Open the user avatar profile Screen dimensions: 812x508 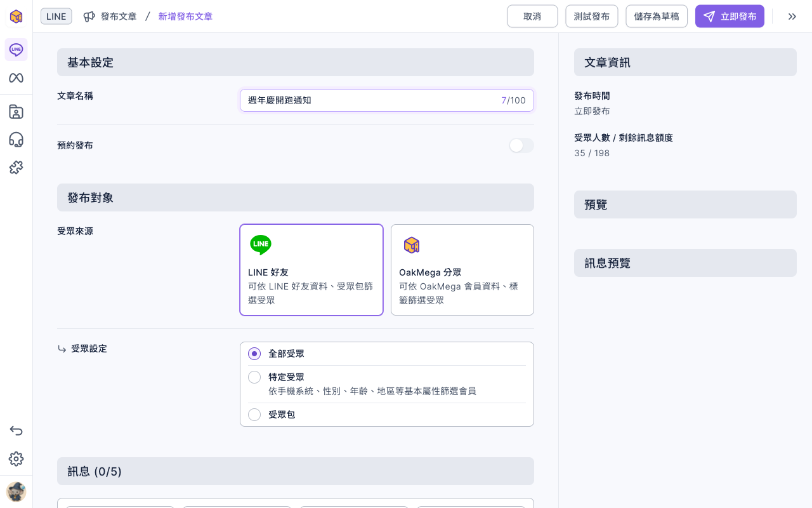(x=16, y=491)
